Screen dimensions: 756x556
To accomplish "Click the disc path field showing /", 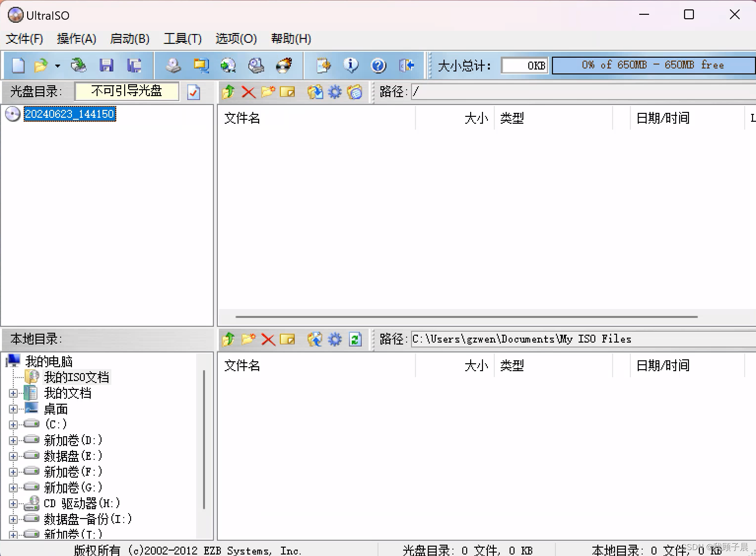I will 584,92.
